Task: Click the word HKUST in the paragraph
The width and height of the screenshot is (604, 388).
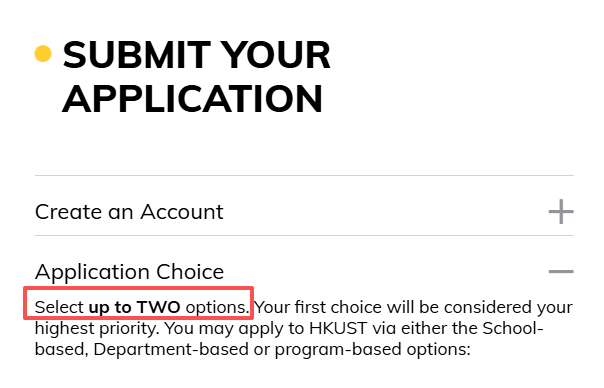Action: pos(338,328)
